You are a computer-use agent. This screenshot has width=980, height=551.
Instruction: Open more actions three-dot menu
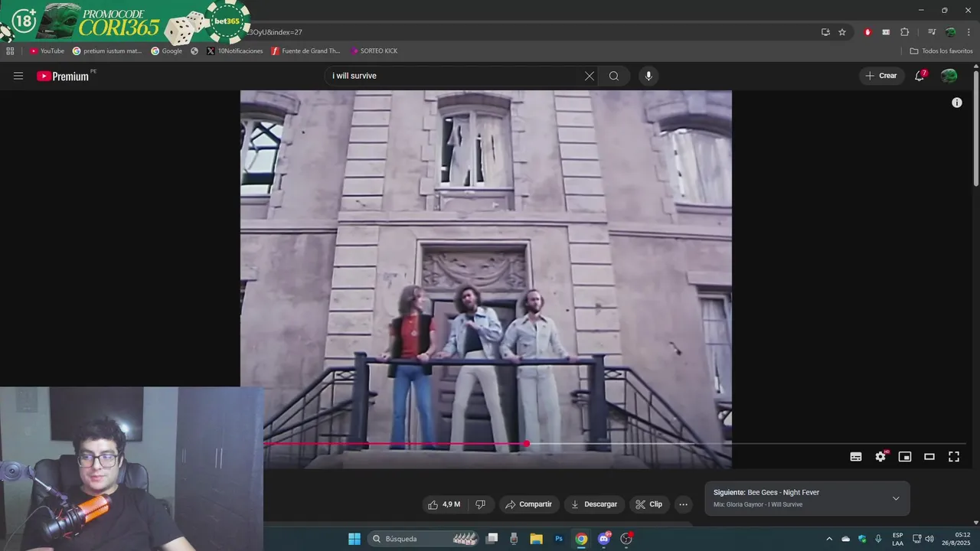(684, 504)
